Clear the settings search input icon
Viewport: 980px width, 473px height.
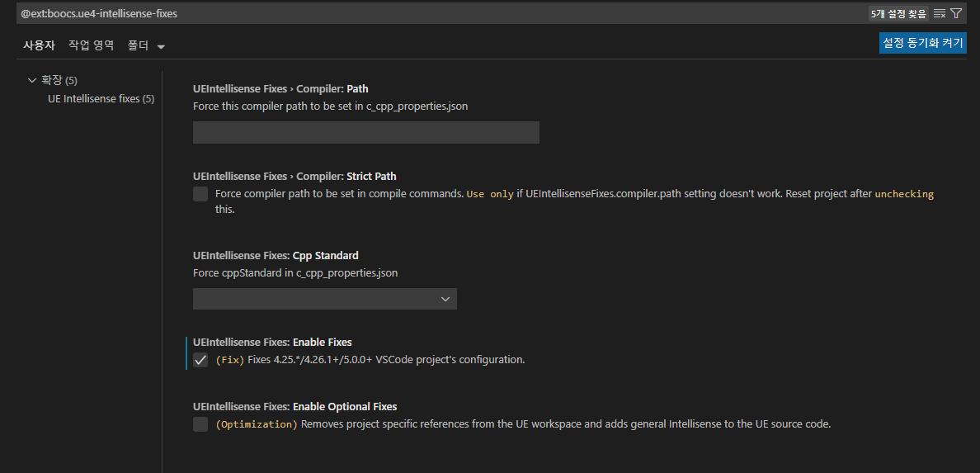940,13
